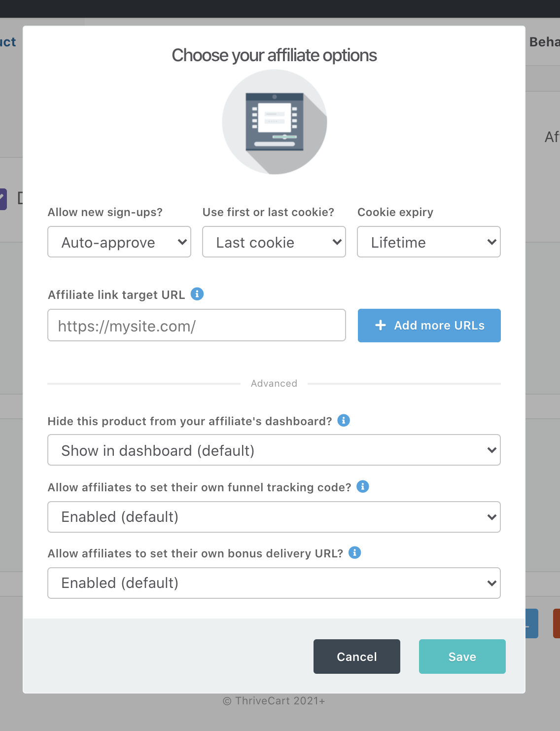560x731 pixels.
Task: Click the purple checkmark icon behind the dialog
Action: pos(3,199)
